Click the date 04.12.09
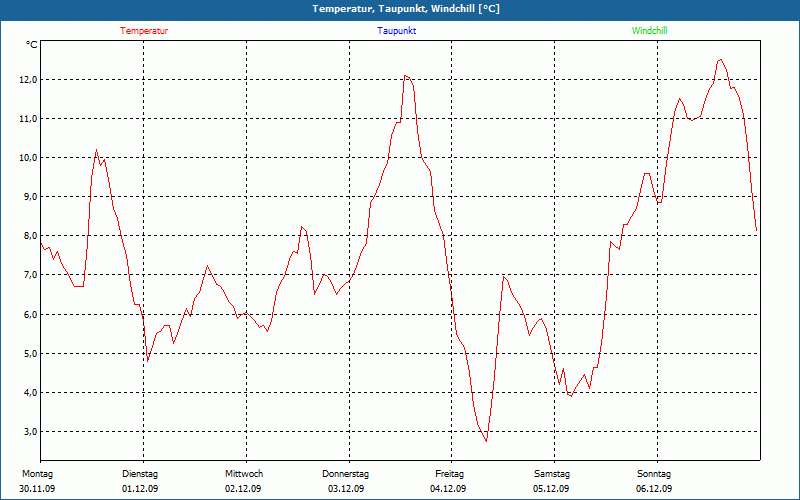This screenshot has width=800, height=500. pyautogui.click(x=448, y=489)
